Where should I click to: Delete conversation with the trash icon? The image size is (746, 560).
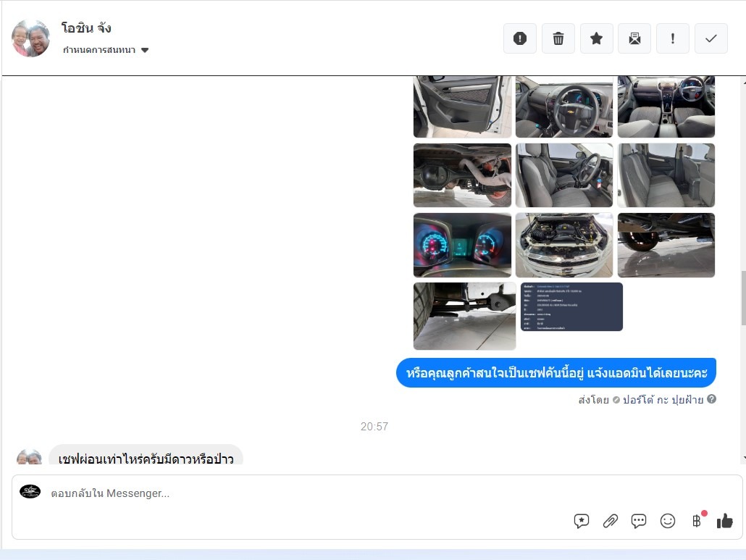coord(558,38)
